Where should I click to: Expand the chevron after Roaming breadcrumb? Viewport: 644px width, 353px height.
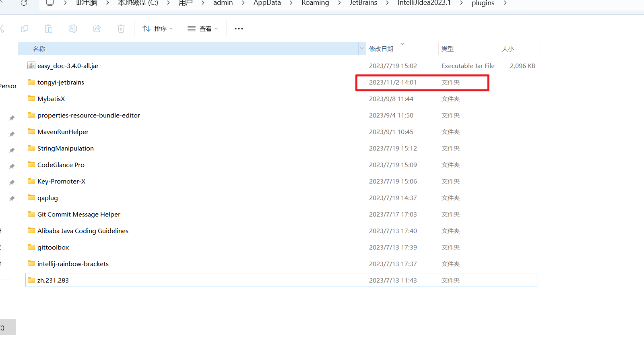click(339, 3)
